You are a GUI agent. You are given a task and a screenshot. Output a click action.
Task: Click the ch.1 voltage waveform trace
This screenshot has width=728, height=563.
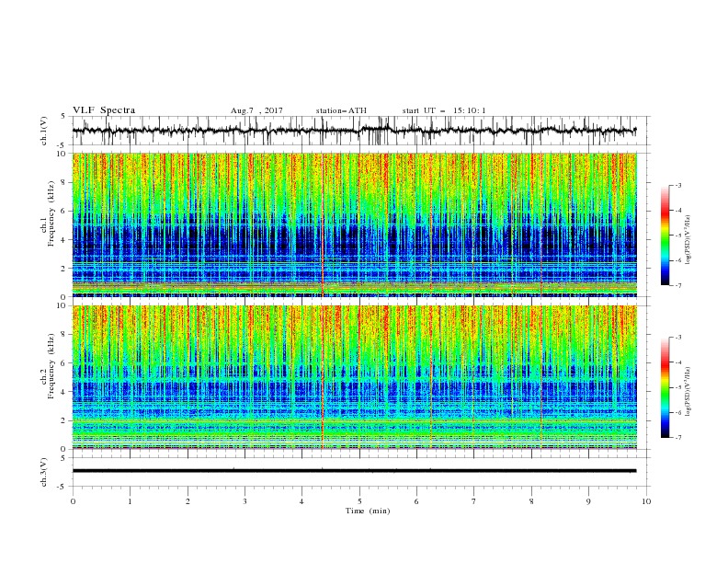coord(355,131)
